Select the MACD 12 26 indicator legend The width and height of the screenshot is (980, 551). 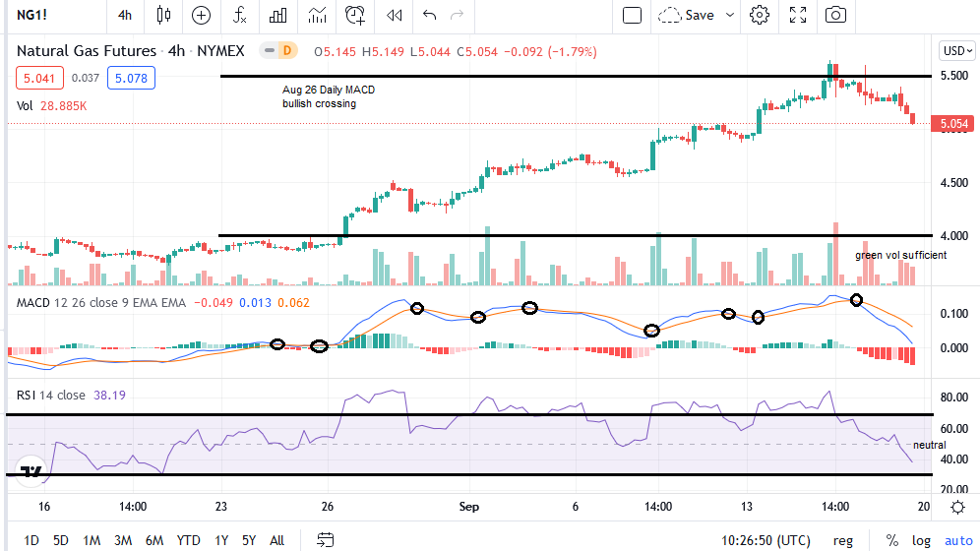[x=101, y=302]
